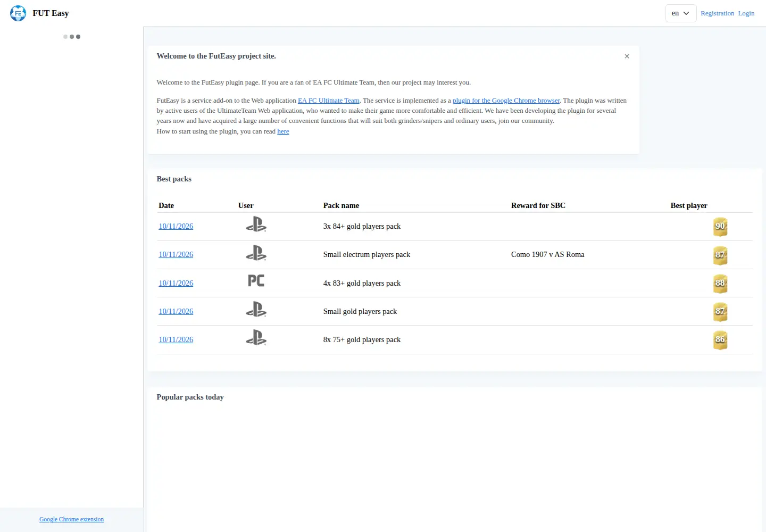Image resolution: width=766 pixels, height=532 pixels.
Task: Click the 'Best packs' heading
Action: pyautogui.click(x=174, y=179)
